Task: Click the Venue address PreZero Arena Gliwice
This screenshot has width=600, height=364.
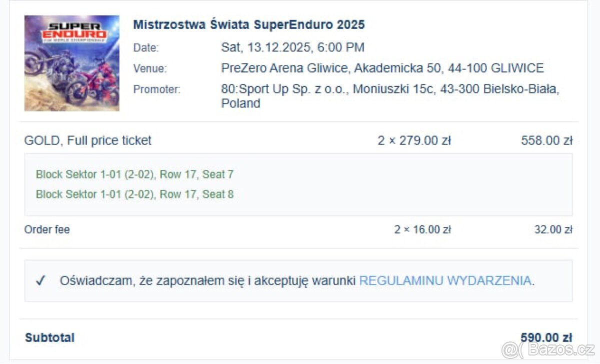Action: coord(382,67)
